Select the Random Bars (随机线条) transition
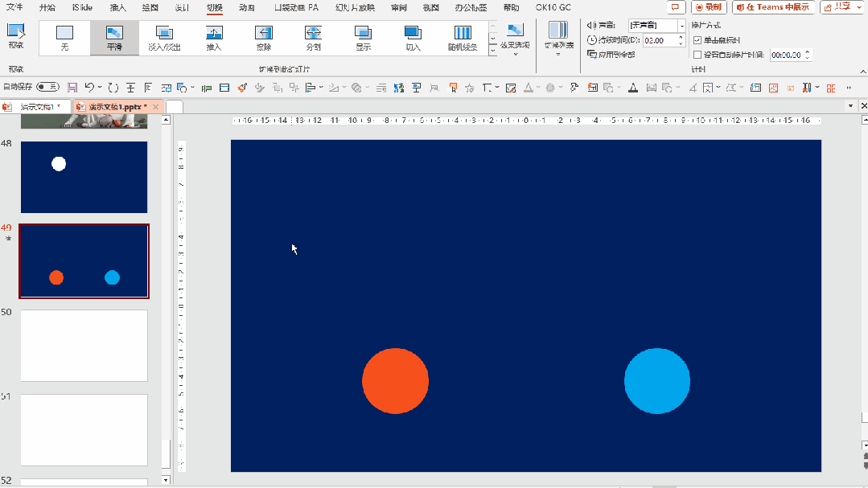Screen dimensions: 868x488 463,38
